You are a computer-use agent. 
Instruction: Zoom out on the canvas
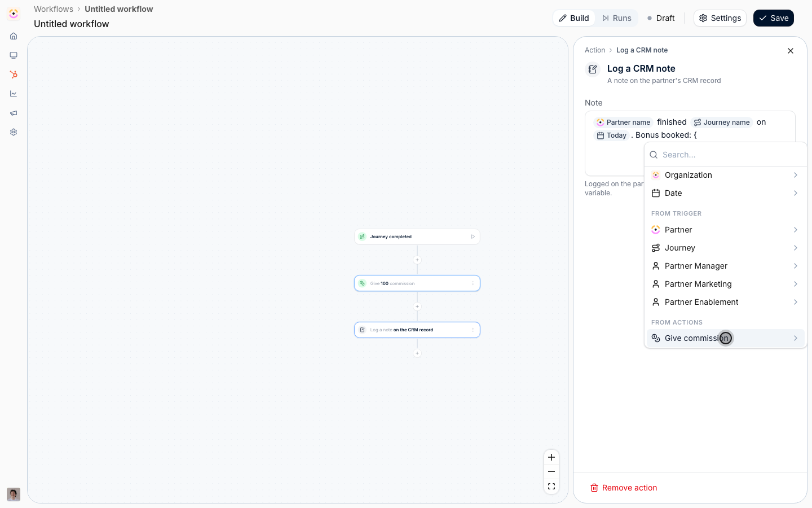point(551,472)
